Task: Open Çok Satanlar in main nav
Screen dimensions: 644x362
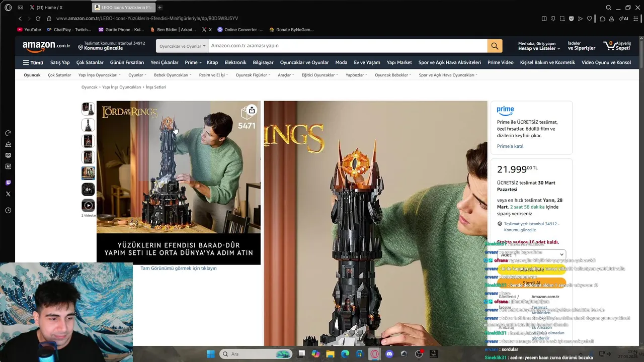Action: (90, 63)
